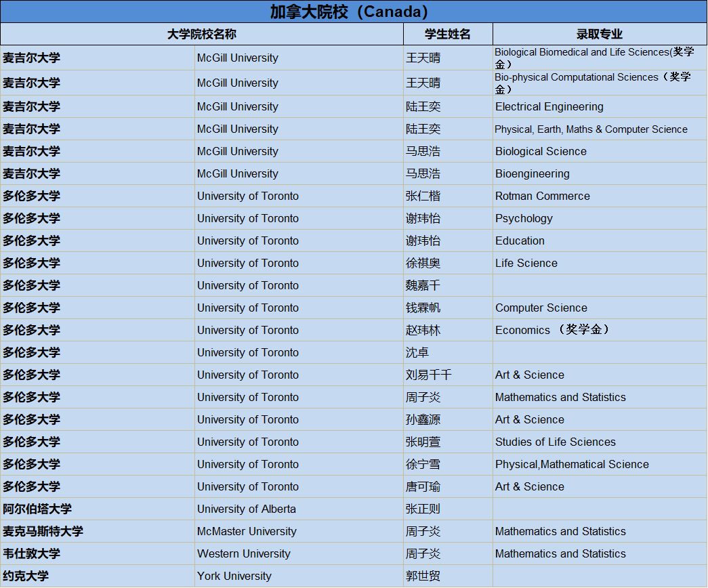The height and width of the screenshot is (588, 708).
Task: Select the Psychology cell
Action: [x=600, y=218]
